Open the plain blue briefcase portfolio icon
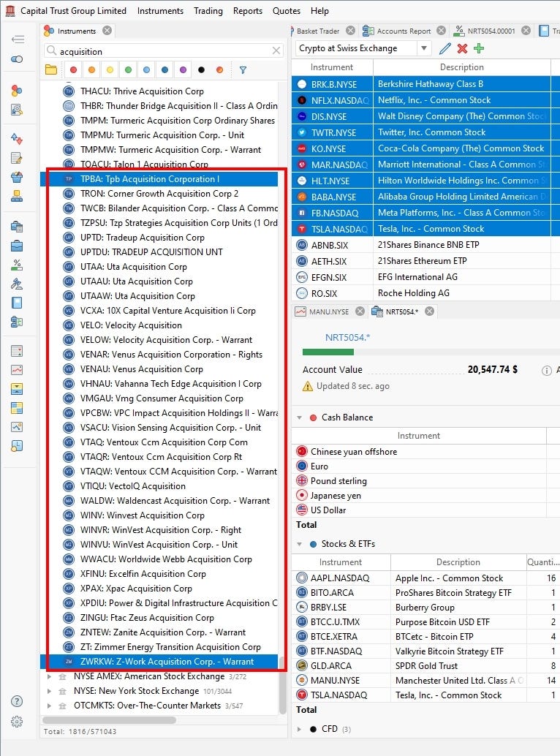The width and height of the screenshot is (560, 756). pyautogui.click(x=16, y=246)
